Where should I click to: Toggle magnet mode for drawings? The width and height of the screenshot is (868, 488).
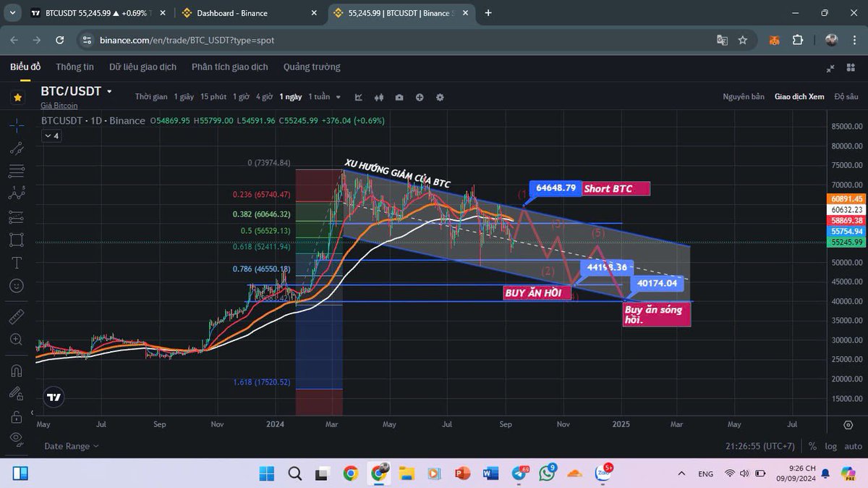coord(17,370)
